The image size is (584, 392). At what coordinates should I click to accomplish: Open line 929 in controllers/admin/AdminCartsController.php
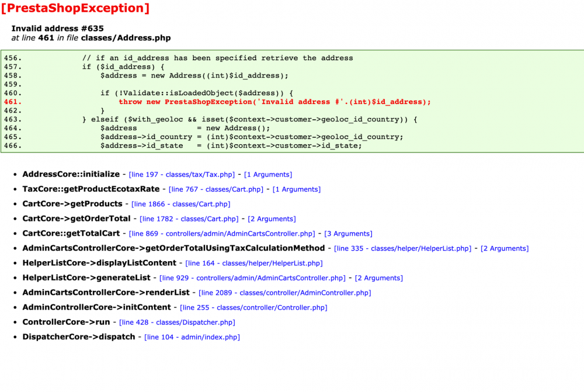251,277
